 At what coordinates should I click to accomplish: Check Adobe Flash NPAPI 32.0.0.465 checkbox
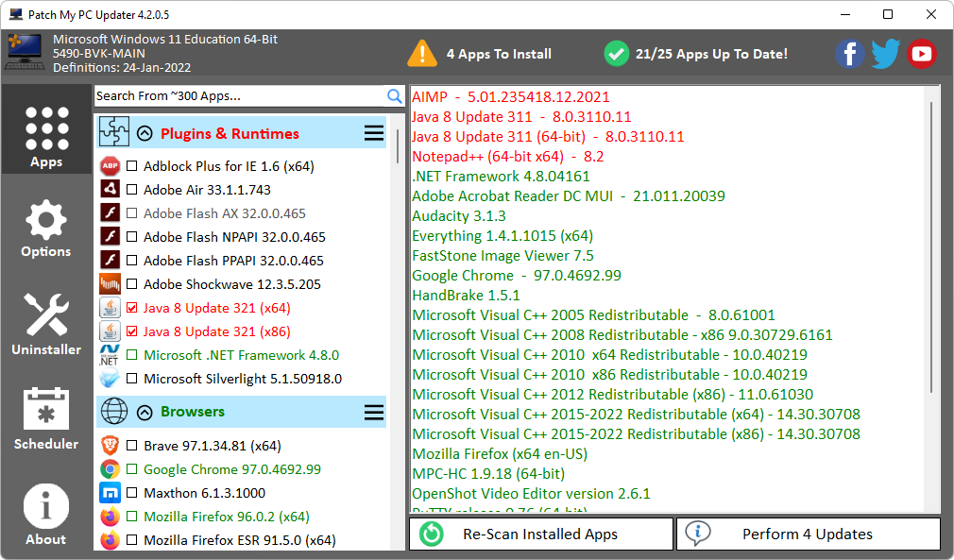131,237
